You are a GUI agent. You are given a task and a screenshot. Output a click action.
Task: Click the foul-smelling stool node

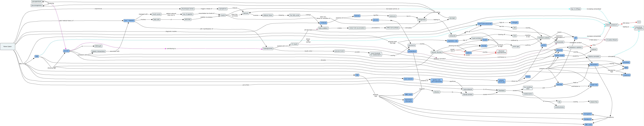coord(528,88)
